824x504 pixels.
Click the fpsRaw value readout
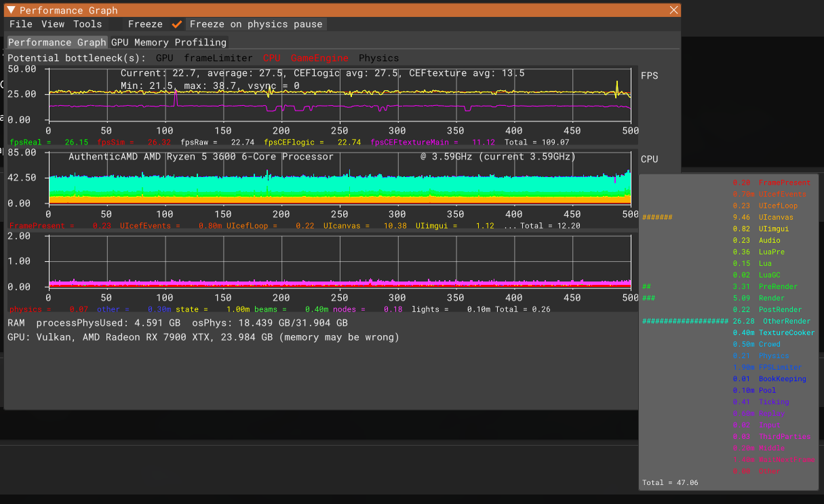tap(217, 142)
